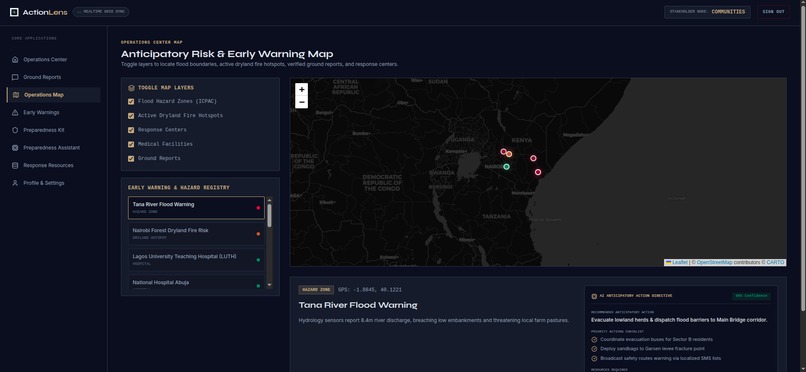This screenshot has height=372, width=806.
Task: Click the Response Resources database icon
Action: click(15, 165)
